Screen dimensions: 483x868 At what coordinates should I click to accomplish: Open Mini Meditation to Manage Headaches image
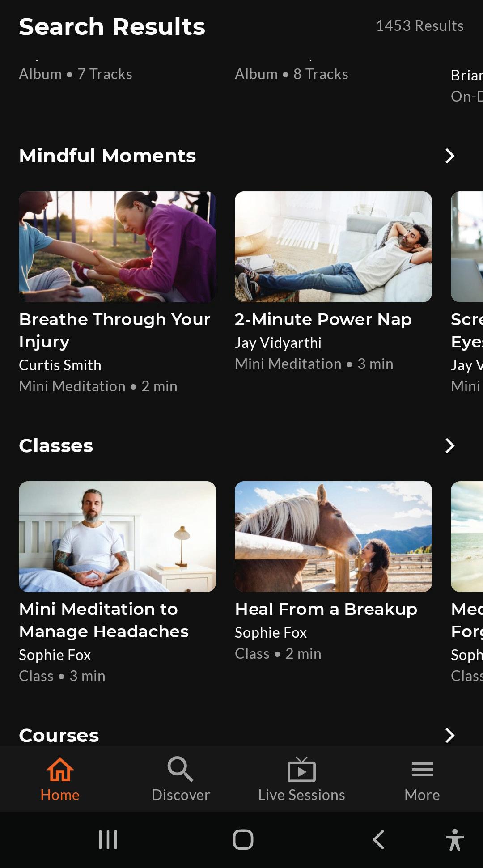pyautogui.click(x=117, y=537)
